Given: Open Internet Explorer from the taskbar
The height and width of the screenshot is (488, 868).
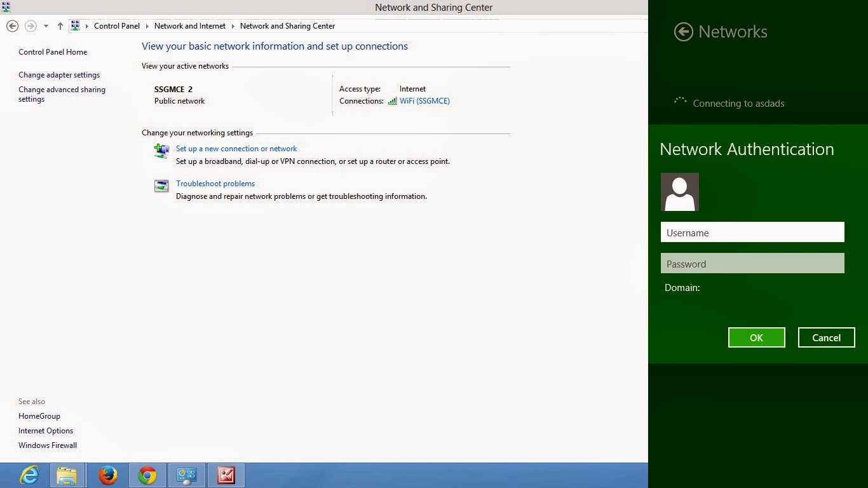Looking at the screenshot, I should (x=29, y=475).
